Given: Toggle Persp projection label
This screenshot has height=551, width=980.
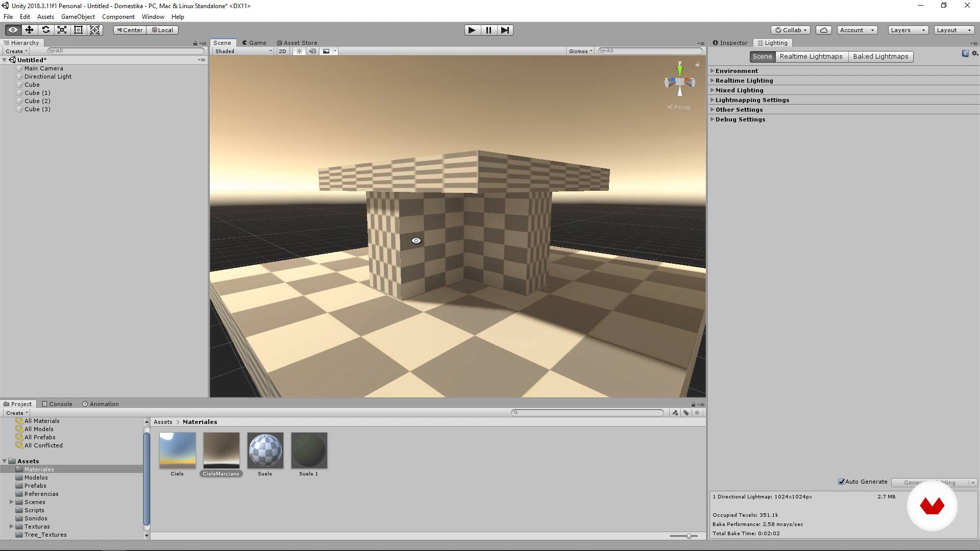Looking at the screenshot, I should 679,107.
